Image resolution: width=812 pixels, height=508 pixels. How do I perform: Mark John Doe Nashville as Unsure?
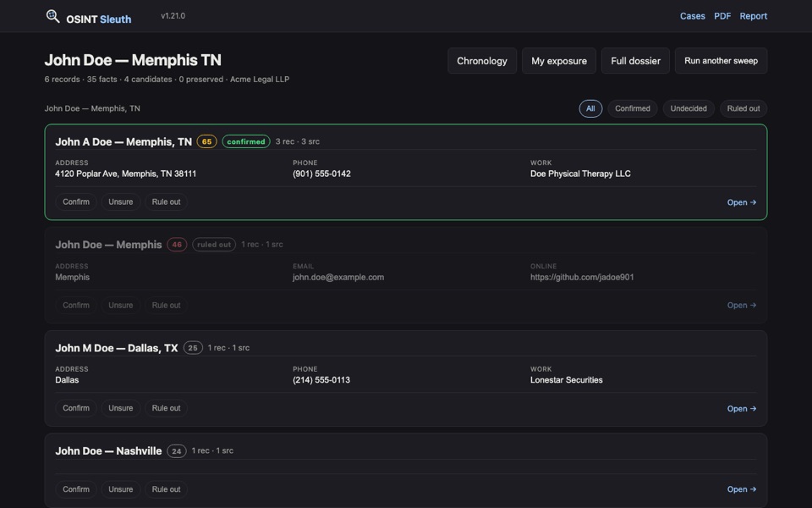coord(121,489)
